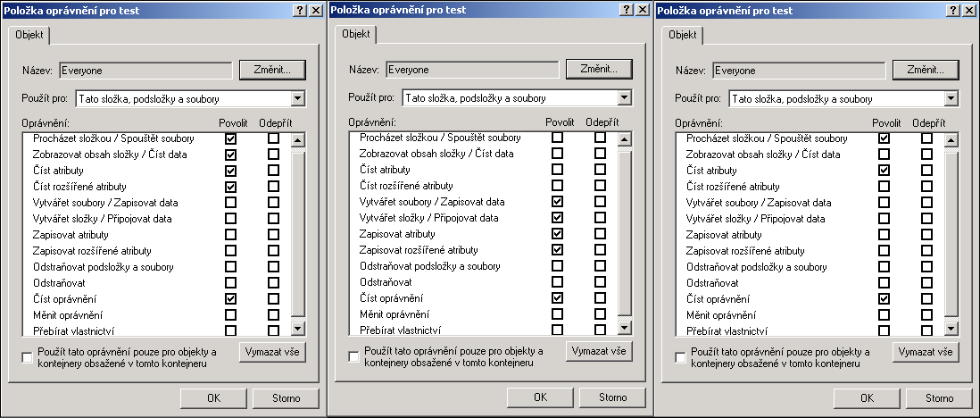This screenshot has height=418, width=980.
Task: Uncheck Povolit for Číst oprávnění in right dialog
Action: pos(884,299)
